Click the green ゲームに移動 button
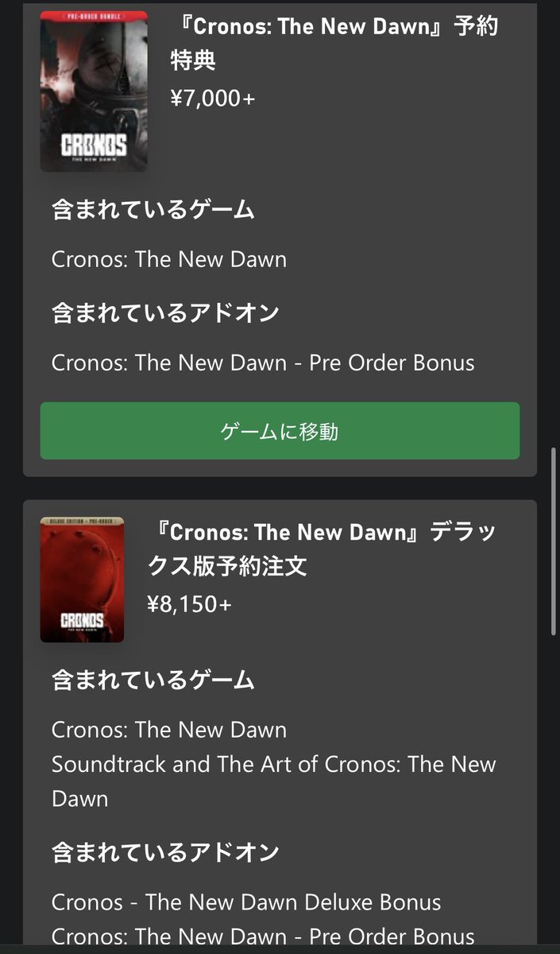The image size is (560, 954). (x=280, y=431)
